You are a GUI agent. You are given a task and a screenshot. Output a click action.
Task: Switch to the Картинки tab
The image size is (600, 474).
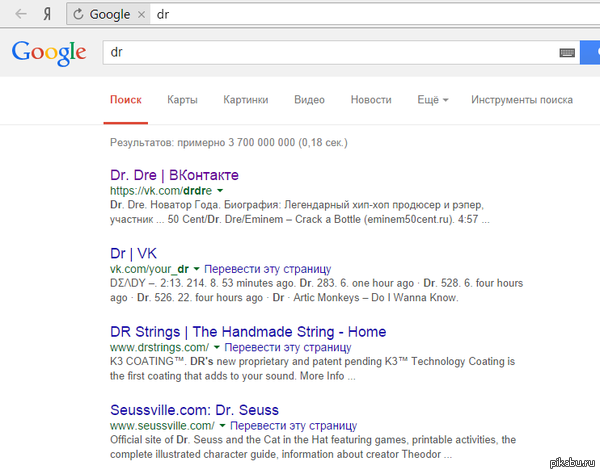[x=246, y=100]
